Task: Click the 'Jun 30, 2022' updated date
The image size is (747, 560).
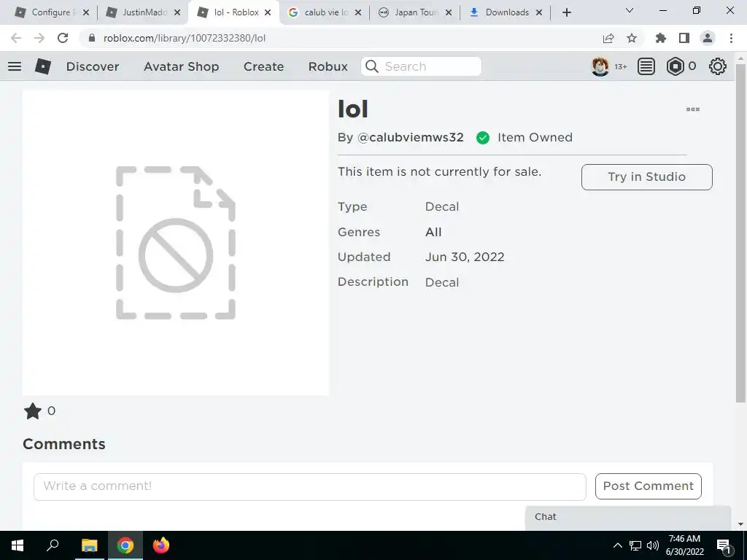Action: 465,257
